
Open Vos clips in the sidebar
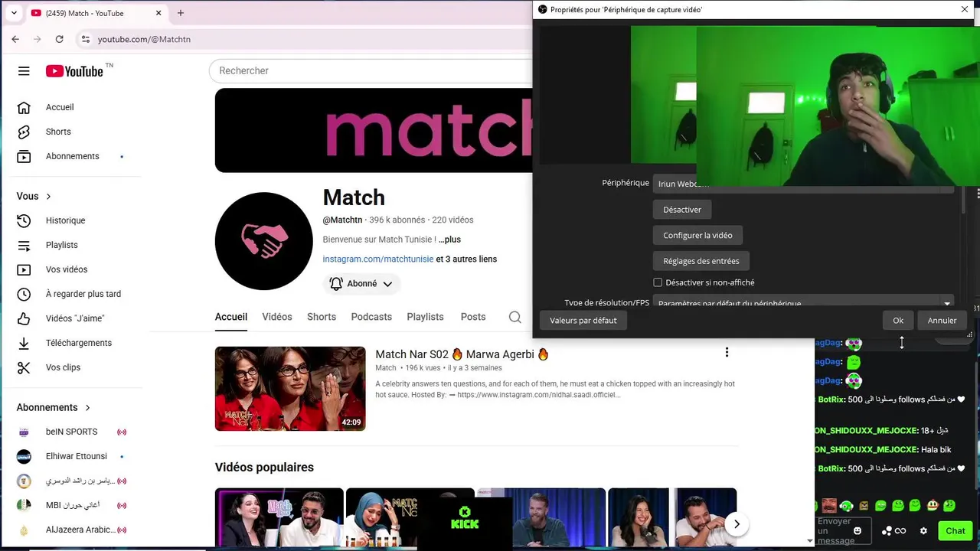point(63,367)
